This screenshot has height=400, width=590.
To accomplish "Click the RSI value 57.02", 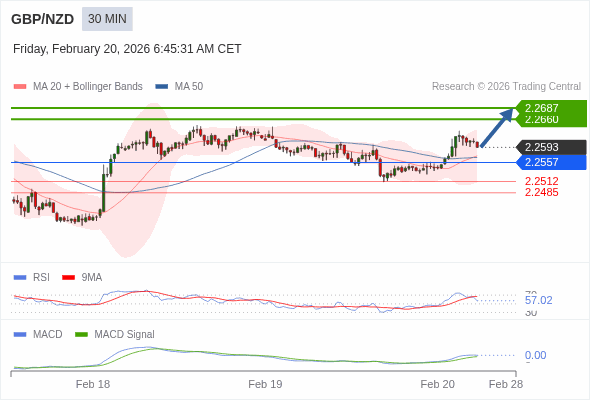I will pyautogui.click(x=538, y=300).
